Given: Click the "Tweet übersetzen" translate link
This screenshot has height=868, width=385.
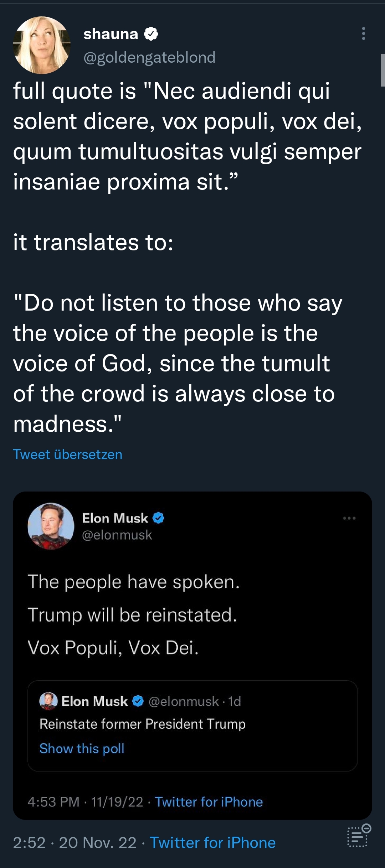Looking at the screenshot, I should click(68, 454).
